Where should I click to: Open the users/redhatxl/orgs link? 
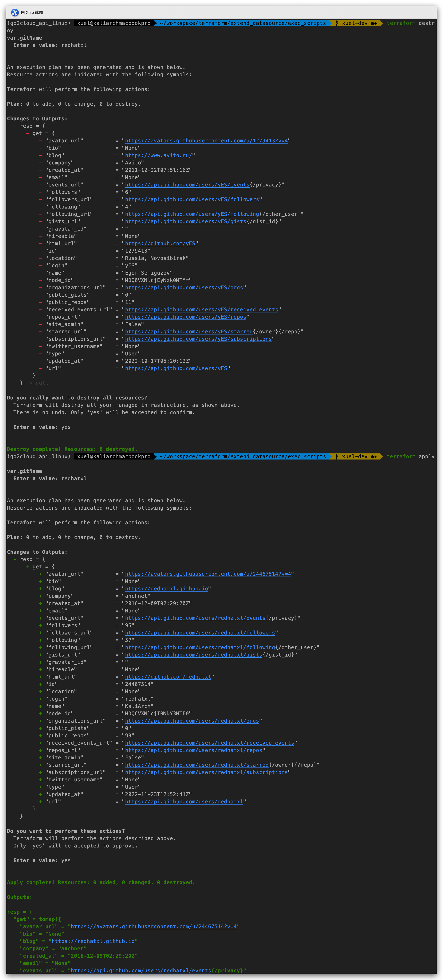[192, 721]
